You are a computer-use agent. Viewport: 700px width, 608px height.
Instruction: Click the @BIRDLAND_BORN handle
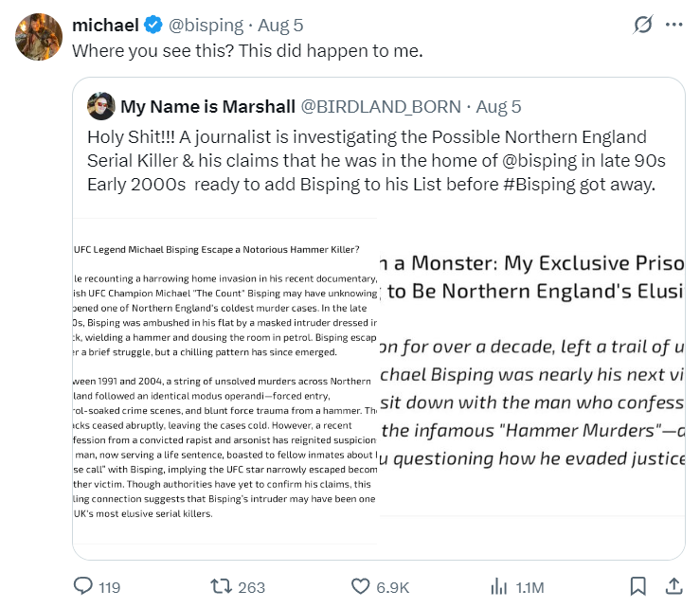tap(381, 106)
